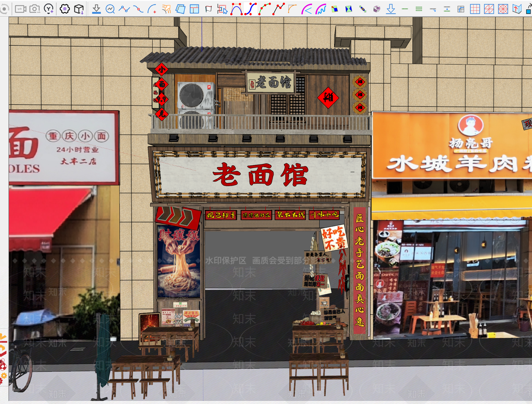Viewport: 532px width, 404px height.
Task: Click the red grid with single diagonals icon
Action: pyautogui.click(x=489, y=9)
